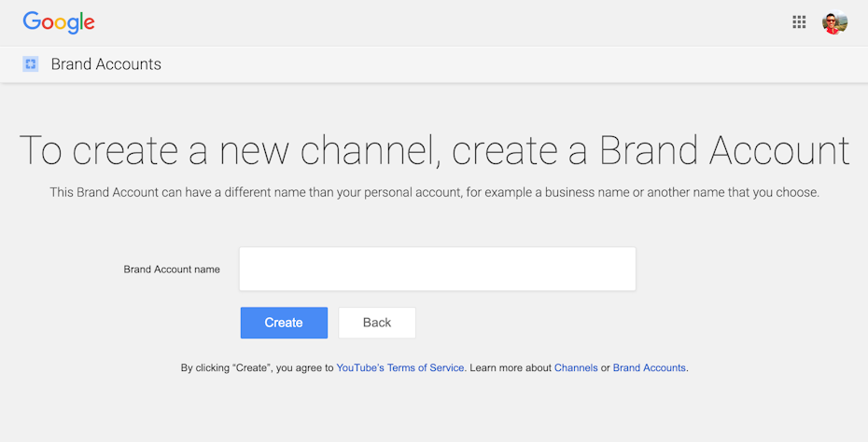Screen dimensions: 868x442
Task: Focus the Brand Account name input field
Action: (x=437, y=269)
